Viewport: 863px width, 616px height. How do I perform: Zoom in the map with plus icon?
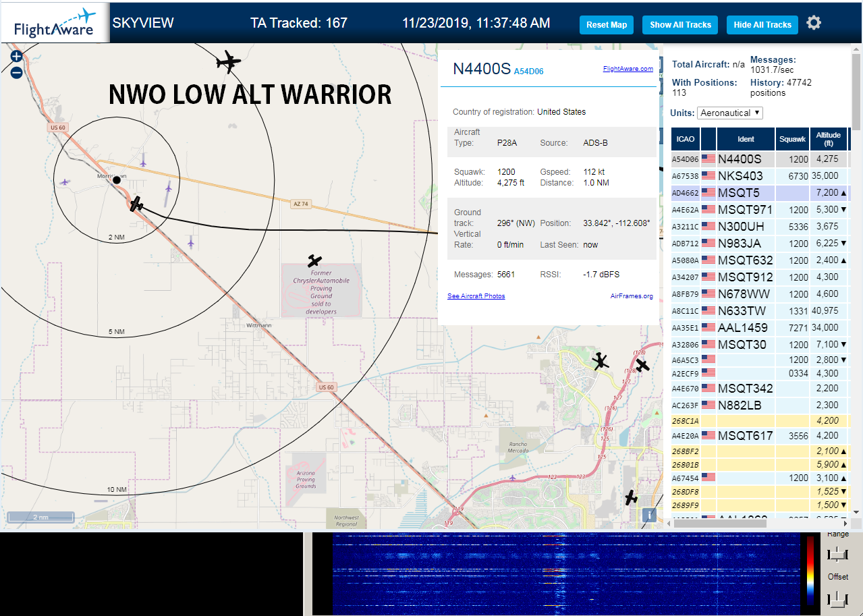pos(16,57)
